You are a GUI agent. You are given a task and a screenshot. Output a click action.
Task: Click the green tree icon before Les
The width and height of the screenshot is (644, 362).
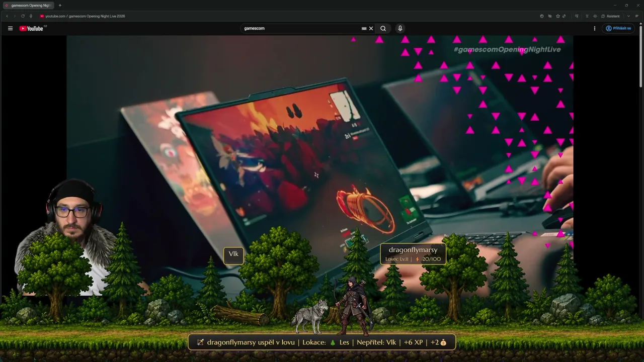click(x=333, y=342)
